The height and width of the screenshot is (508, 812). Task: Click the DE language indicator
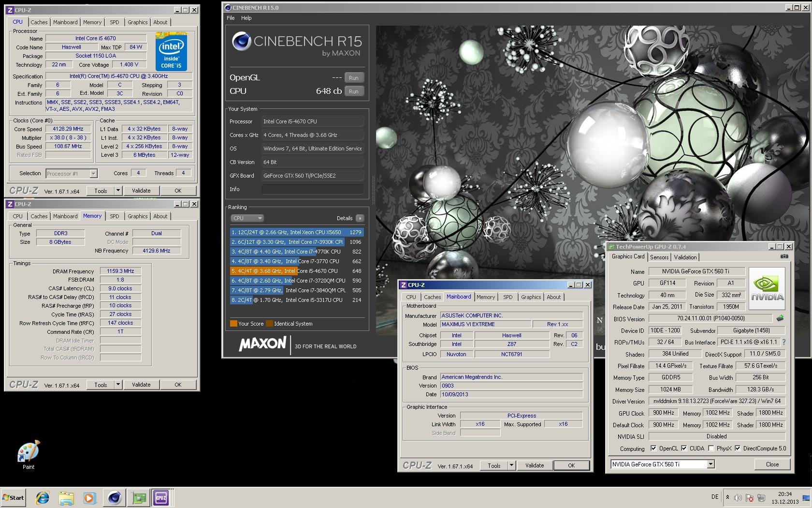coord(715,497)
